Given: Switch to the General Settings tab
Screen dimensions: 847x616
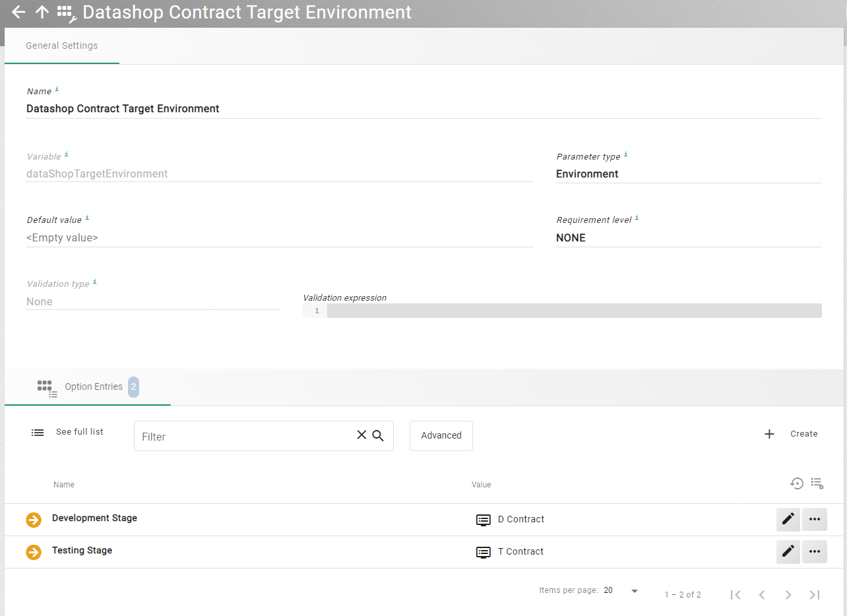Looking at the screenshot, I should click(x=61, y=46).
